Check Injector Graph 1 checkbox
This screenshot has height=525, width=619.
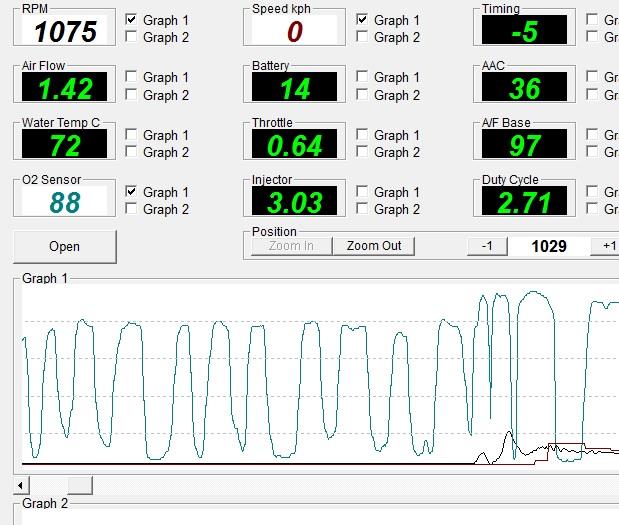pyautogui.click(x=362, y=191)
